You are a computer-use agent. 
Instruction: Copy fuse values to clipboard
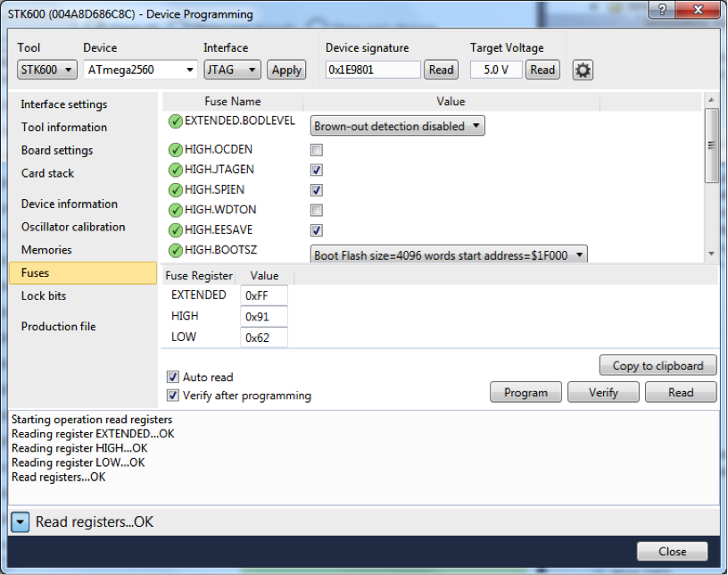click(658, 365)
